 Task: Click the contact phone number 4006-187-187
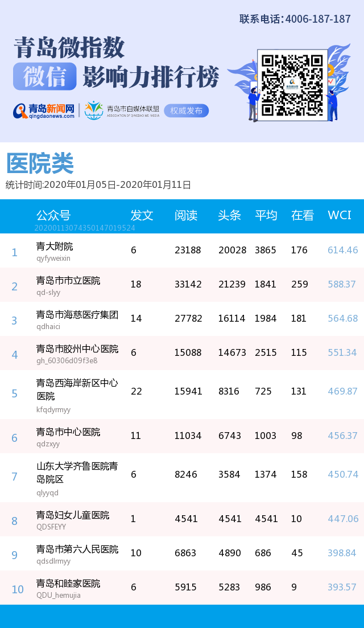[317, 19]
